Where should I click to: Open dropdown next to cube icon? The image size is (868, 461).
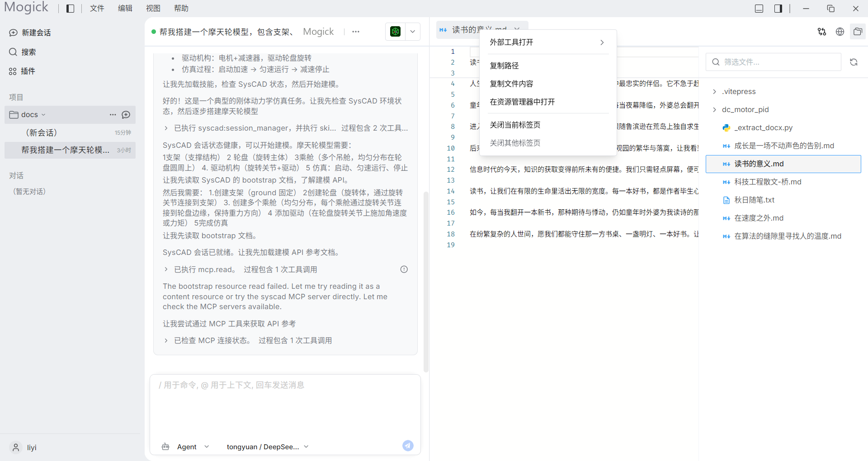pyautogui.click(x=413, y=32)
